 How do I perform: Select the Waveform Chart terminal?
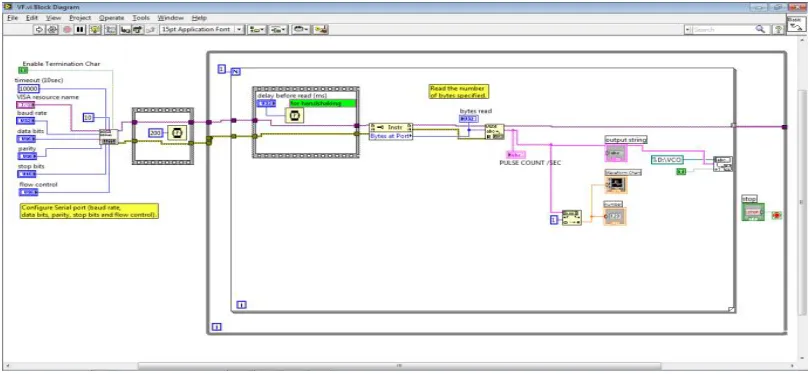point(616,185)
